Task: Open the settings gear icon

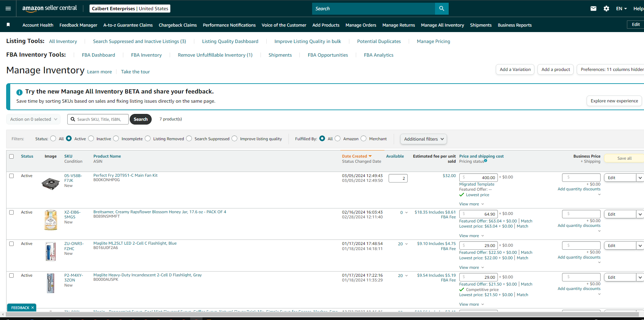Action: 606,9
